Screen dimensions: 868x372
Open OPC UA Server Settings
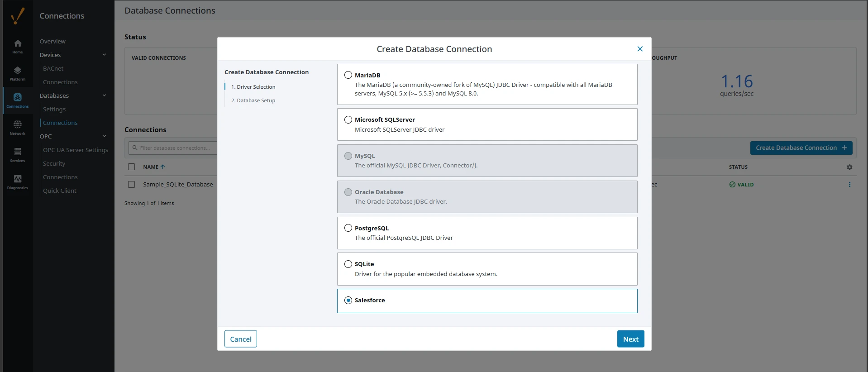76,150
